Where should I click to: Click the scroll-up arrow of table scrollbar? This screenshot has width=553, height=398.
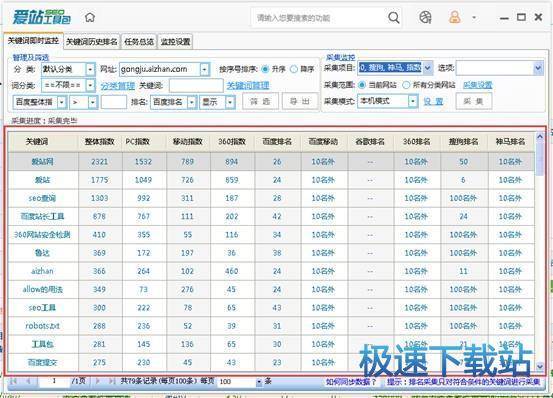(540, 137)
